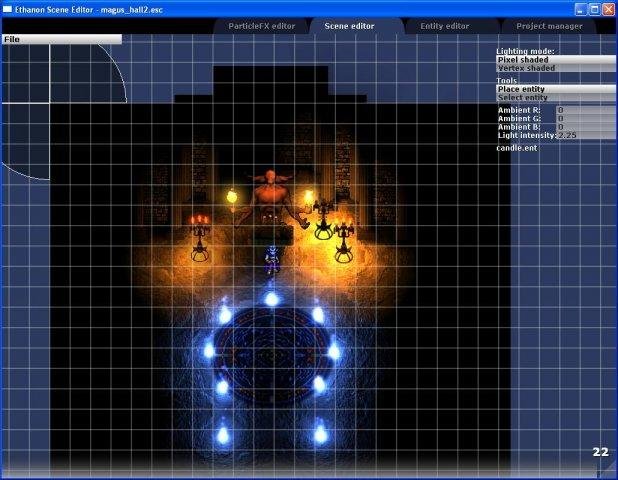Click the Light intensity value field
The height and width of the screenshot is (480, 618).
[x=586, y=135]
